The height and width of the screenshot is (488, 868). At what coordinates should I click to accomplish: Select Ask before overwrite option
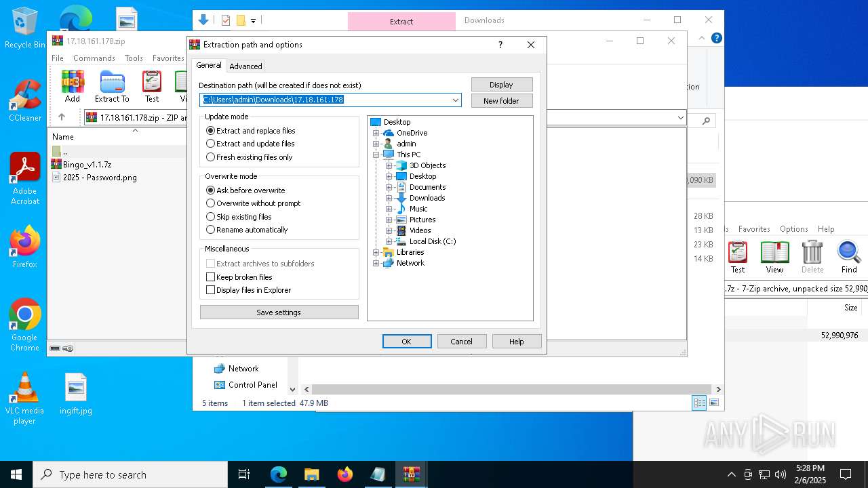point(245,190)
